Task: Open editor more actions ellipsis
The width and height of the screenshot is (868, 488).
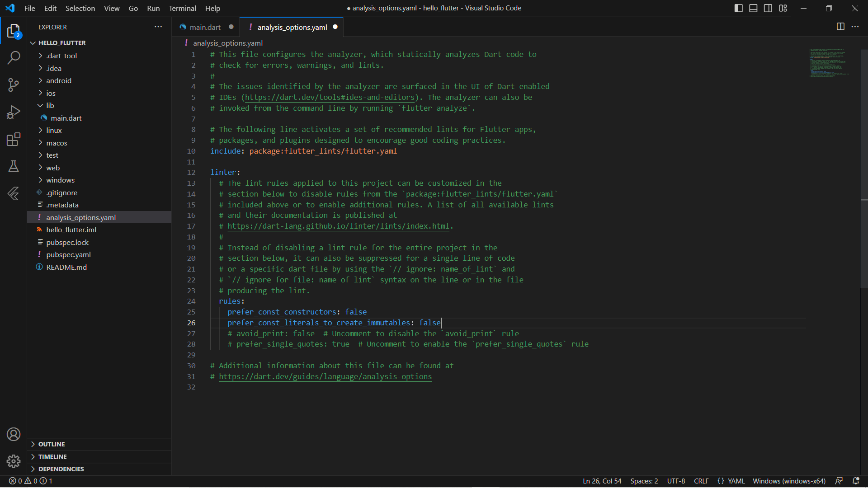Action: pos(855,27)
